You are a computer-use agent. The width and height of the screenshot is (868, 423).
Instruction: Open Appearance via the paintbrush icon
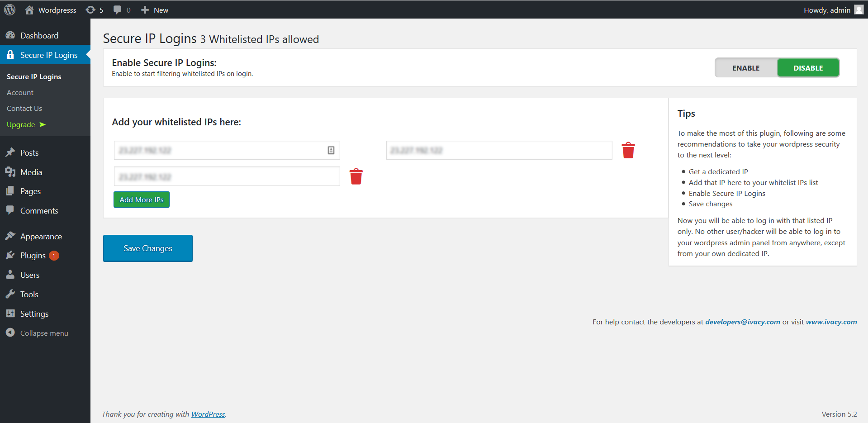[10, 236]
